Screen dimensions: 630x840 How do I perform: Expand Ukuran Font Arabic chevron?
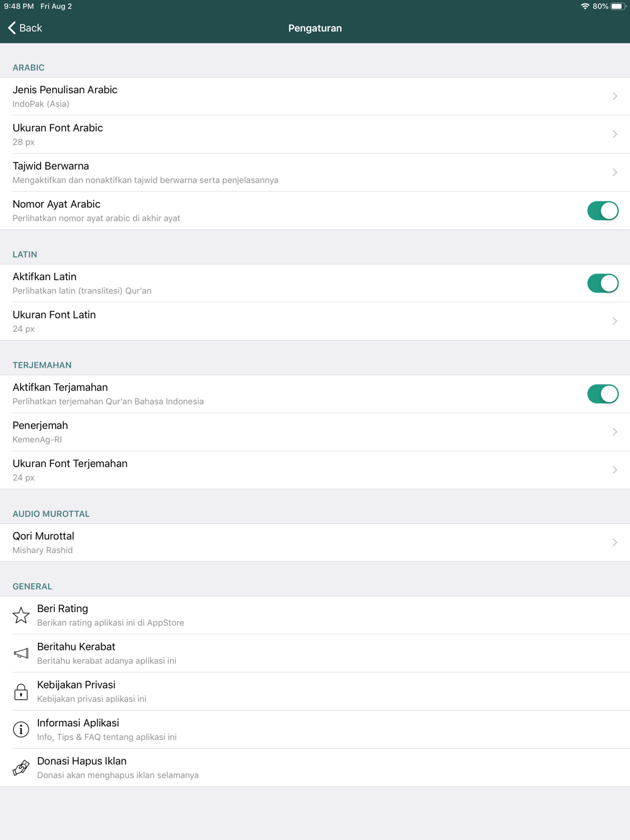point(614,134)
